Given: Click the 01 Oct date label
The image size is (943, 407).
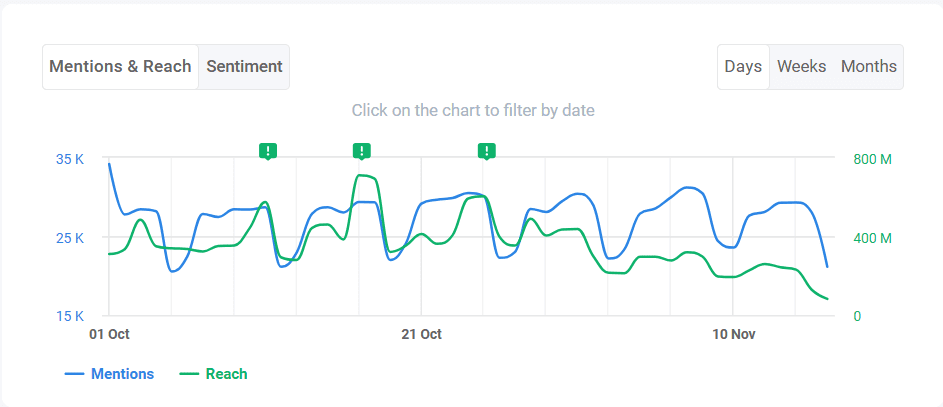Looking at the screenshot, I should coord(109,334).
